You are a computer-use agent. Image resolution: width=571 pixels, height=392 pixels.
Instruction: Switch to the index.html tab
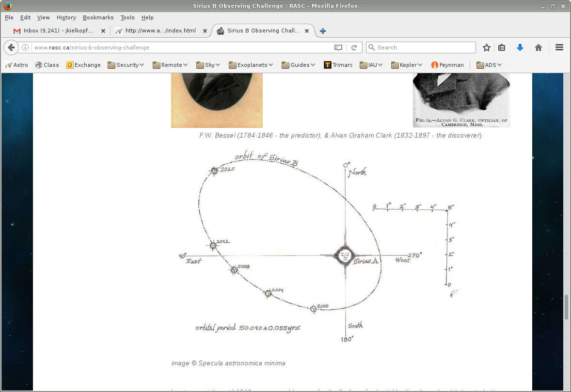click(x=160, y=31)
